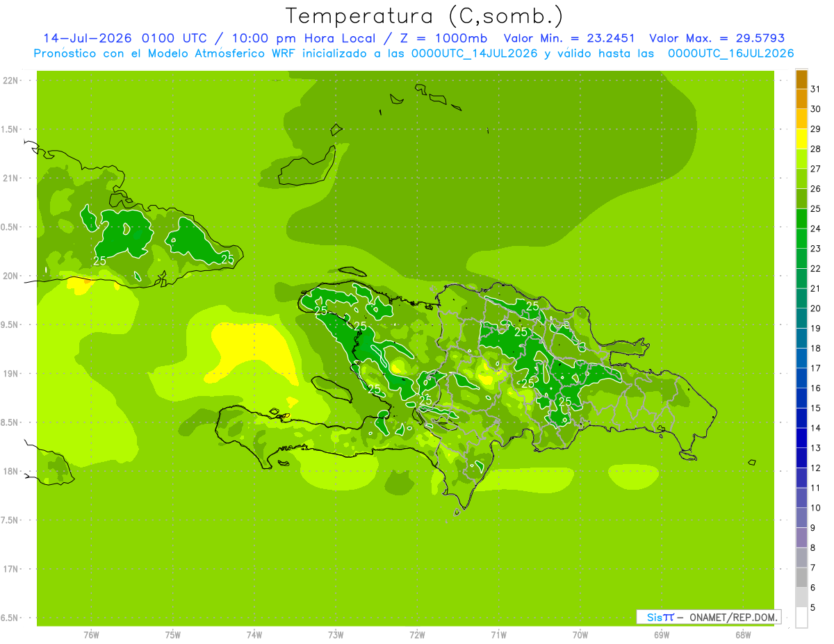Click the '71W' longitude axis label
This screenshot has width=834, height=644.
coord(498,635)
